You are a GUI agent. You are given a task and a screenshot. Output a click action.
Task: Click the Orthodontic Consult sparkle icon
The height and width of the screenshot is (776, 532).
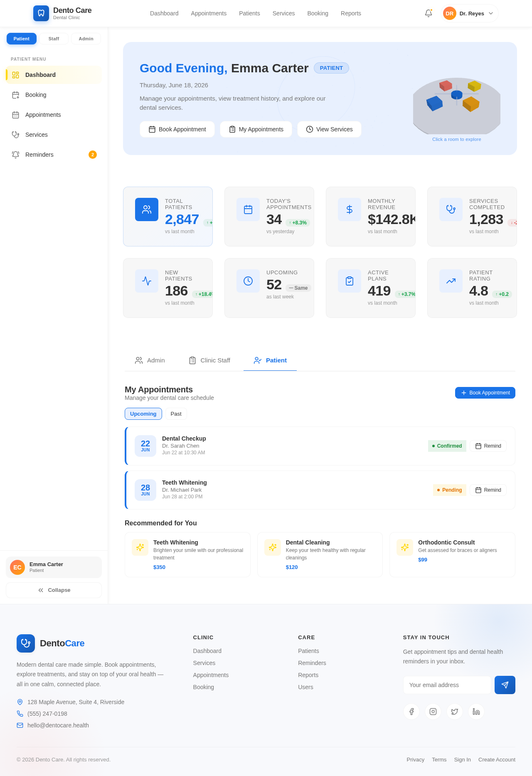[405, 547]
